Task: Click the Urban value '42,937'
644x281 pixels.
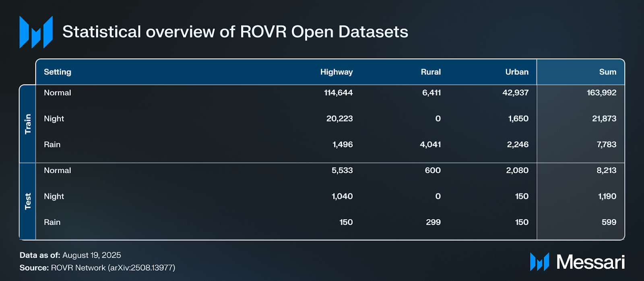Action: [x=516, y=93]
